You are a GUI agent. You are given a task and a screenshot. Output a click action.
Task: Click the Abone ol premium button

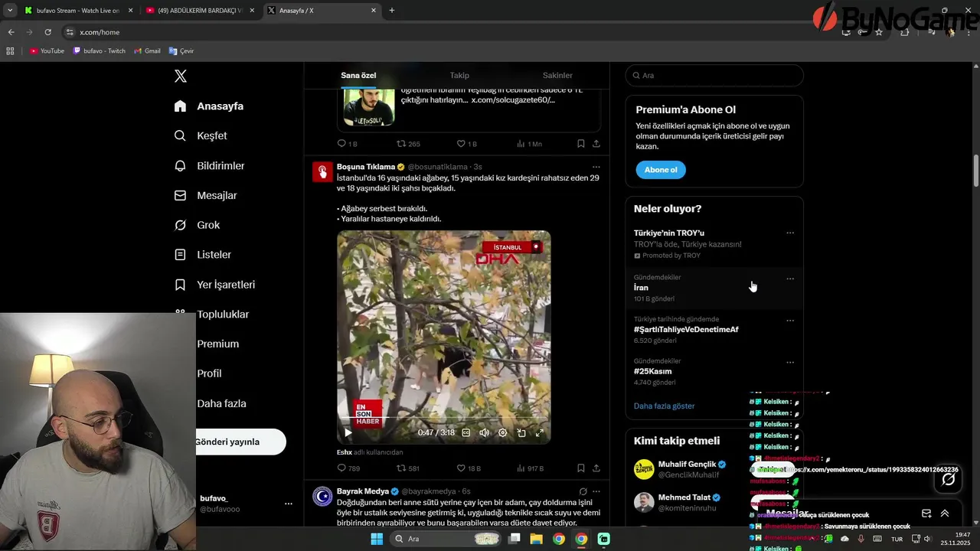tap(660, 170)
